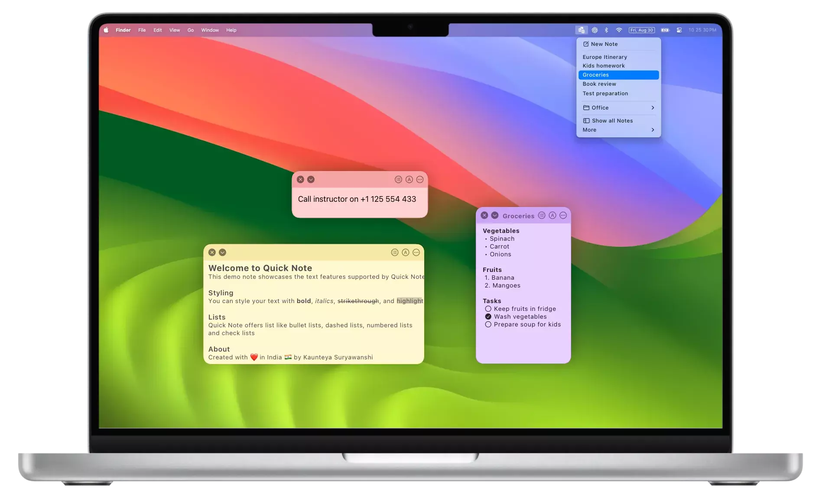This screenshot has height=504, width=819.
Task: Open the more options ellipsis on the pink note
Action: point(420,179)
